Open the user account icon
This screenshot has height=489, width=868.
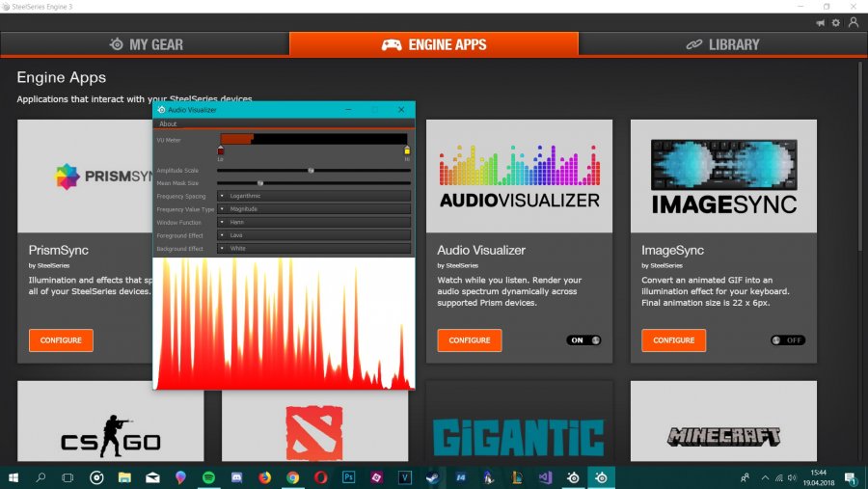pos(854,22)
